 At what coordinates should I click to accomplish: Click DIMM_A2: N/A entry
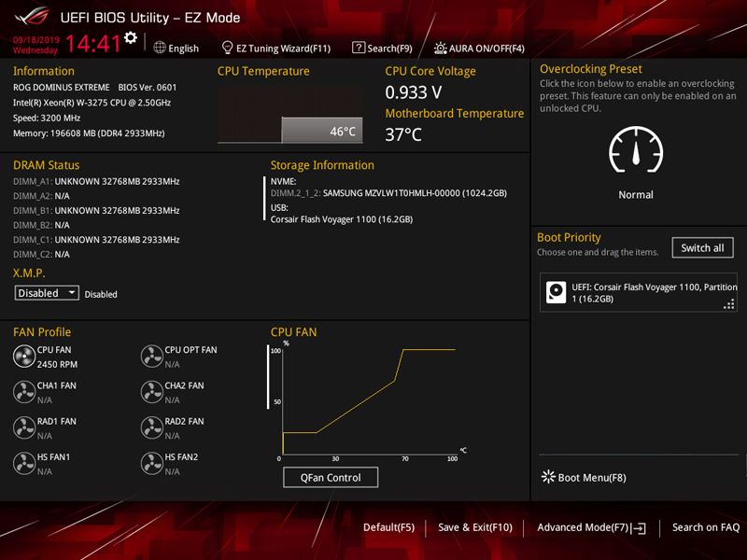[x=41, y=196]
